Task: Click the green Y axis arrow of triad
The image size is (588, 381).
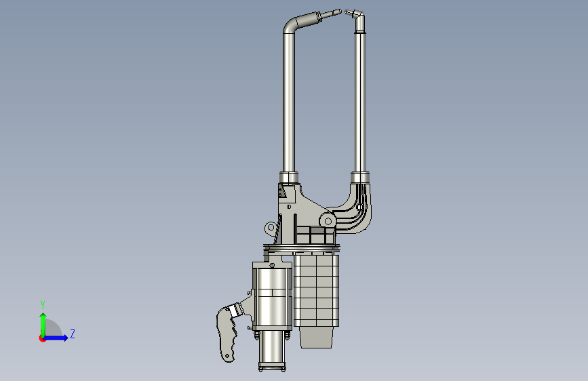Action: tap(43, 324)
